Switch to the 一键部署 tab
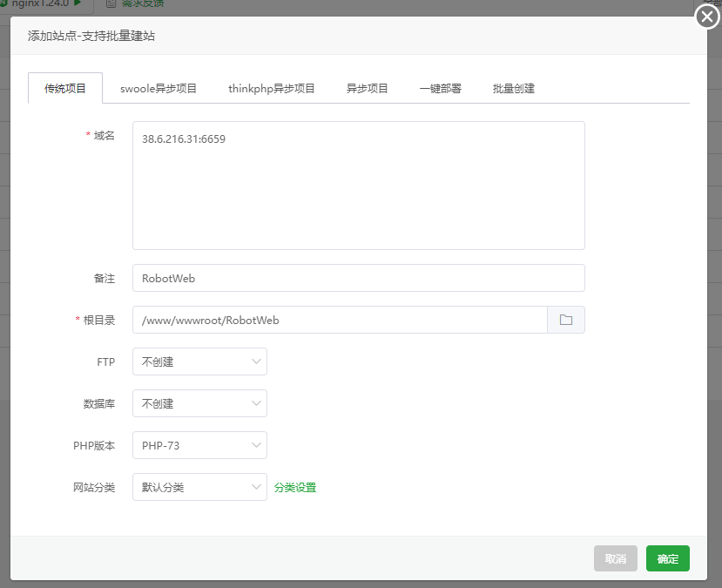The width and height of the screenshot is (722, 588). coord(441,88)
